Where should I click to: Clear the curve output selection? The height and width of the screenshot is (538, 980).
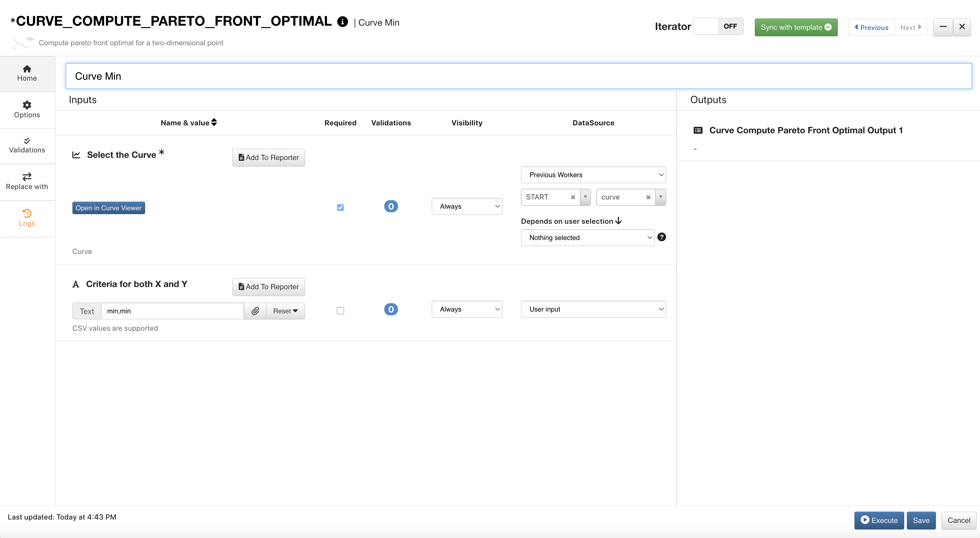(x=648, y=197)
